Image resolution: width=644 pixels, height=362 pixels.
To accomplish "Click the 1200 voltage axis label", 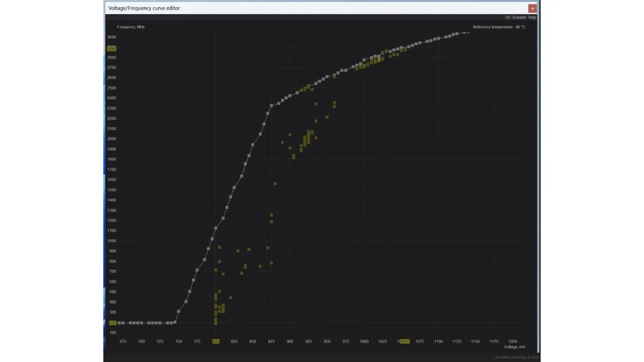I will (513, 342).
